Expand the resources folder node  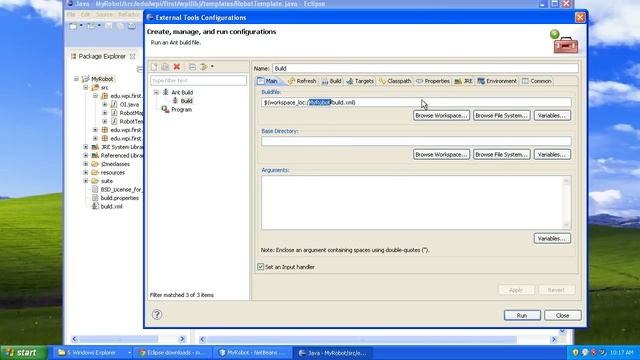coord(86,173)
